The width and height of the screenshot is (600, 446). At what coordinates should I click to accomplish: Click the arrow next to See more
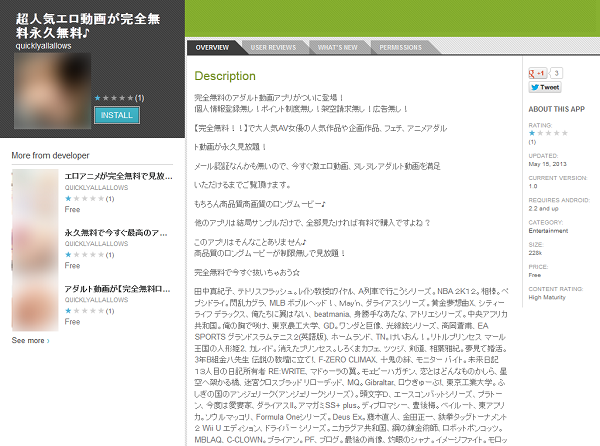(48, 341)
